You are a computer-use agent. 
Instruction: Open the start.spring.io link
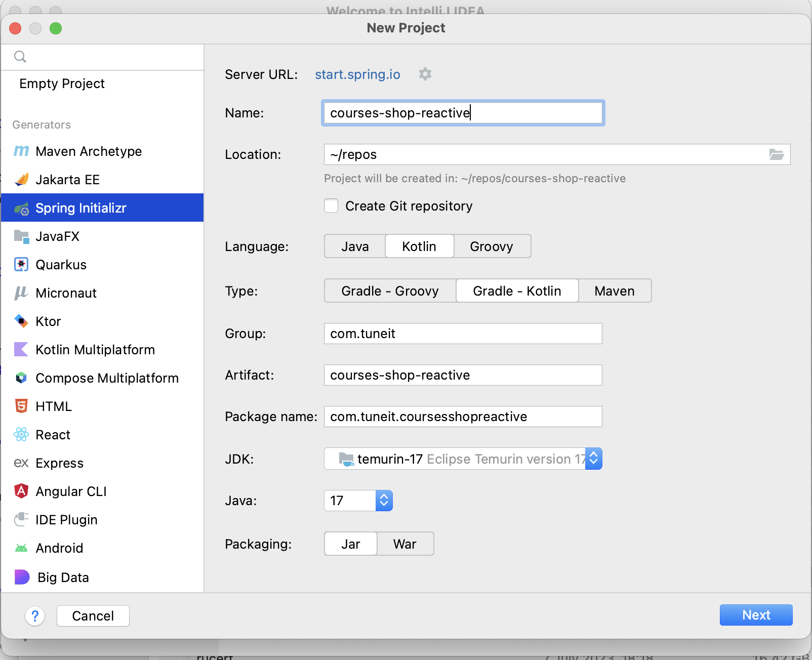pyautogui.click(x=357, y=74)
